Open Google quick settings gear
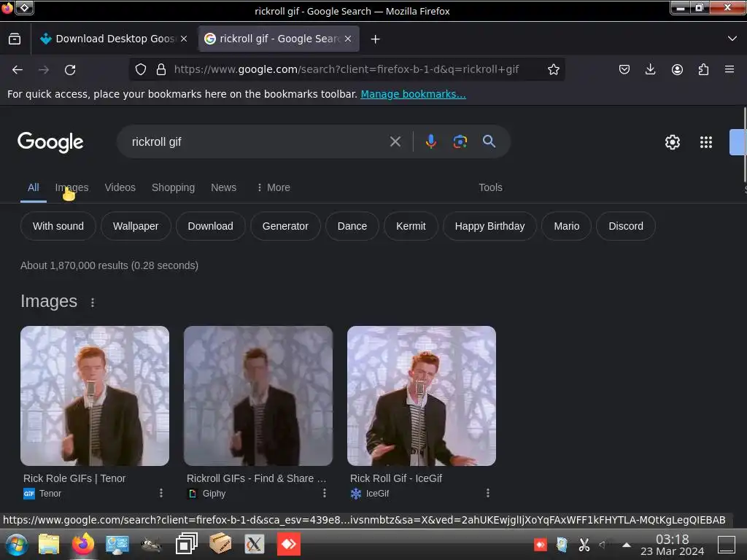This screenshot has height=560, width=747. tap(672, 142)
